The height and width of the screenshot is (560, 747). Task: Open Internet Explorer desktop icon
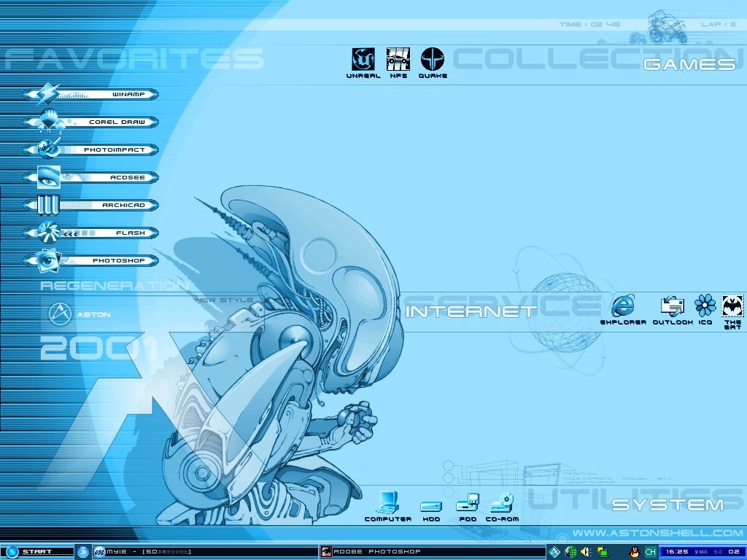click(x=623, y=306)
